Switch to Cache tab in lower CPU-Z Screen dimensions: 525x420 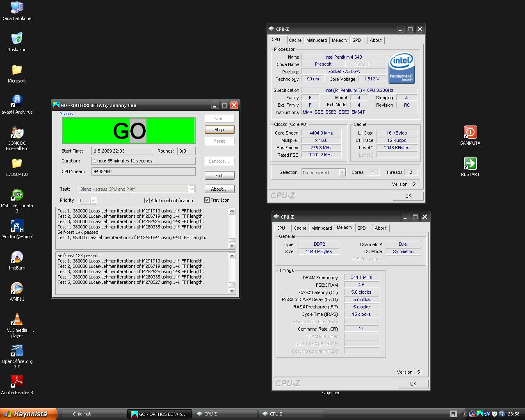click(300, 228)
